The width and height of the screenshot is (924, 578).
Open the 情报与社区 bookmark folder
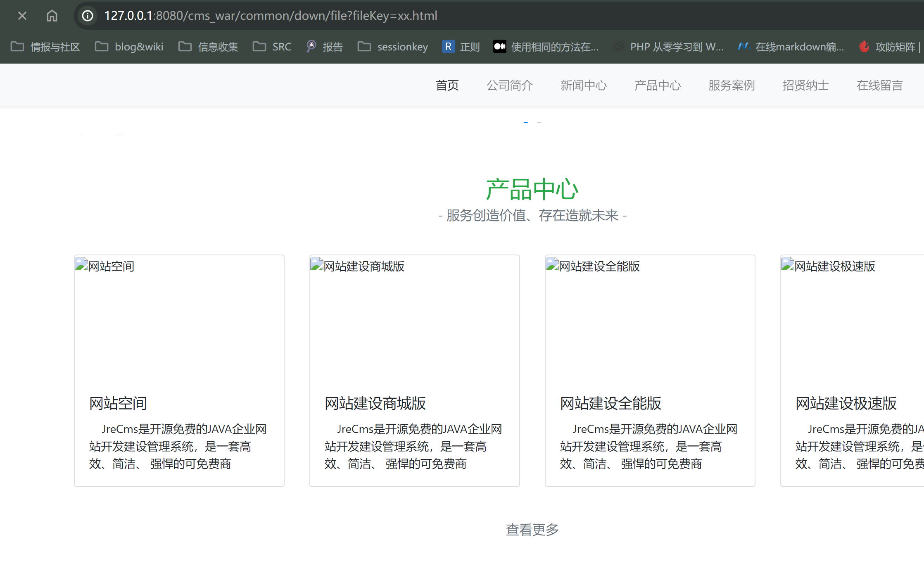click(x=45, y=47)
